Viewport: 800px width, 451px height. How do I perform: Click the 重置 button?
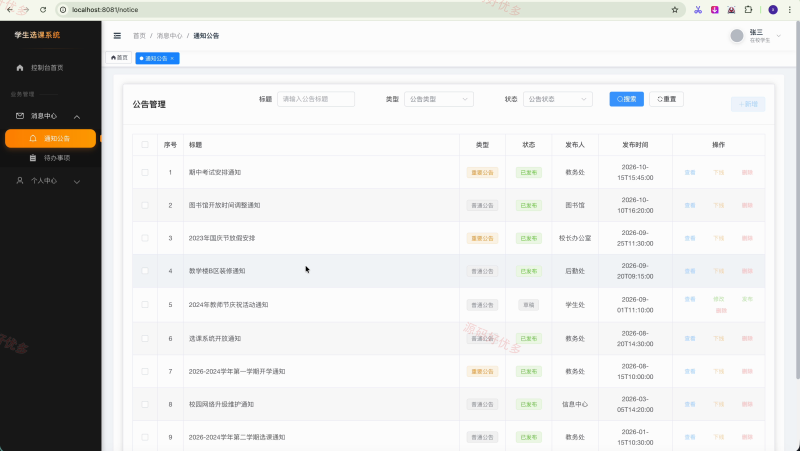[666, 99]
